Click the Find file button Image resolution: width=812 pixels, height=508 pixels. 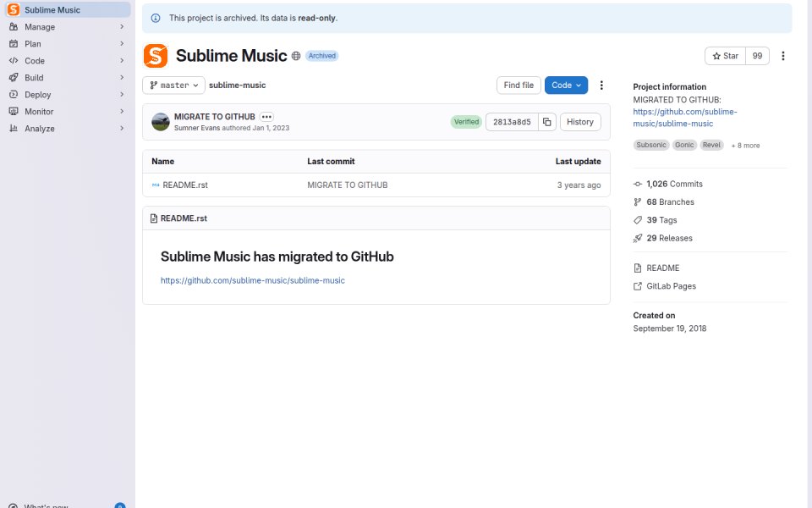click(518, 86)
